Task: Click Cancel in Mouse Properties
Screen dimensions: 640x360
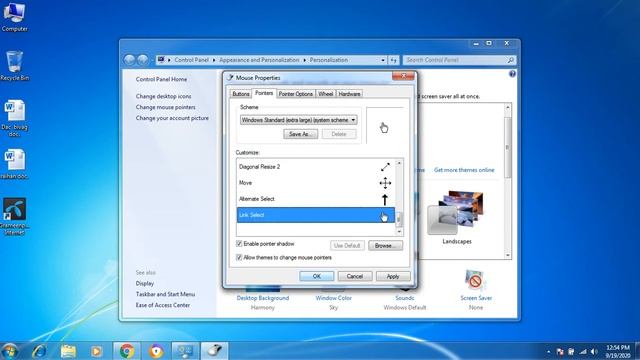Action: [x=355, y=276]
